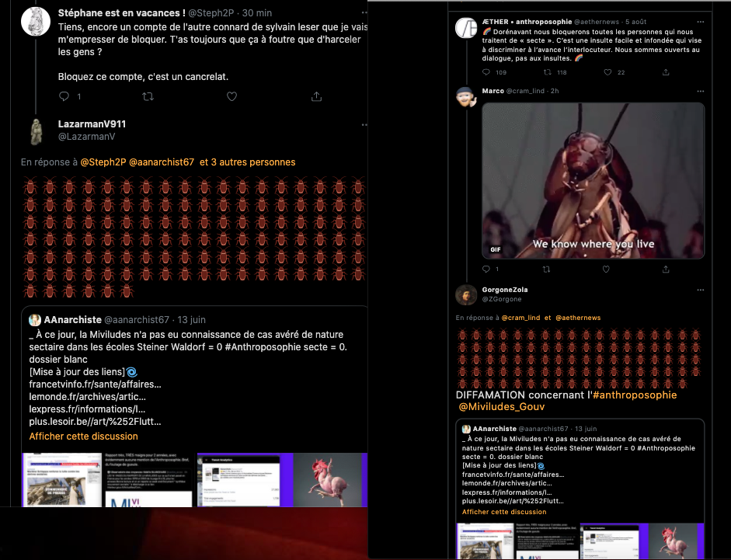Open the #anthroposophie hashtag link
This screenshot has height=560, width=731.
tap(635, 395)
